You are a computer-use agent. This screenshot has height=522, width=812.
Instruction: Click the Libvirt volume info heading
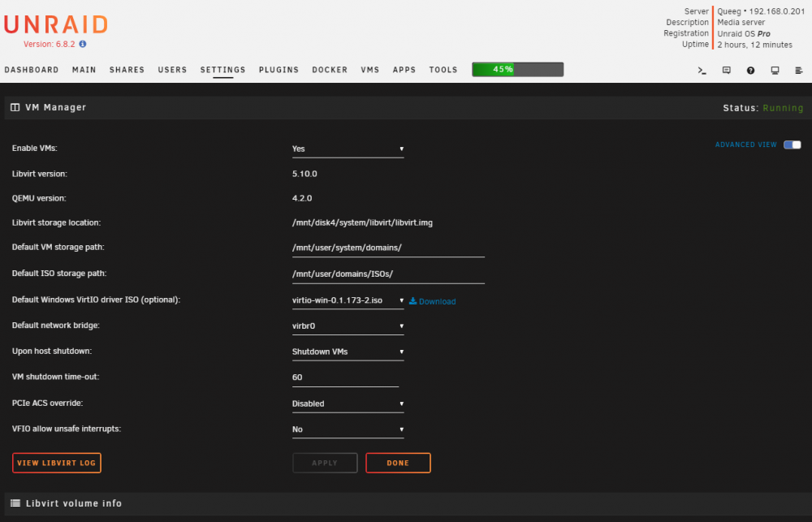pyautogui.click(x=74, y=503)
